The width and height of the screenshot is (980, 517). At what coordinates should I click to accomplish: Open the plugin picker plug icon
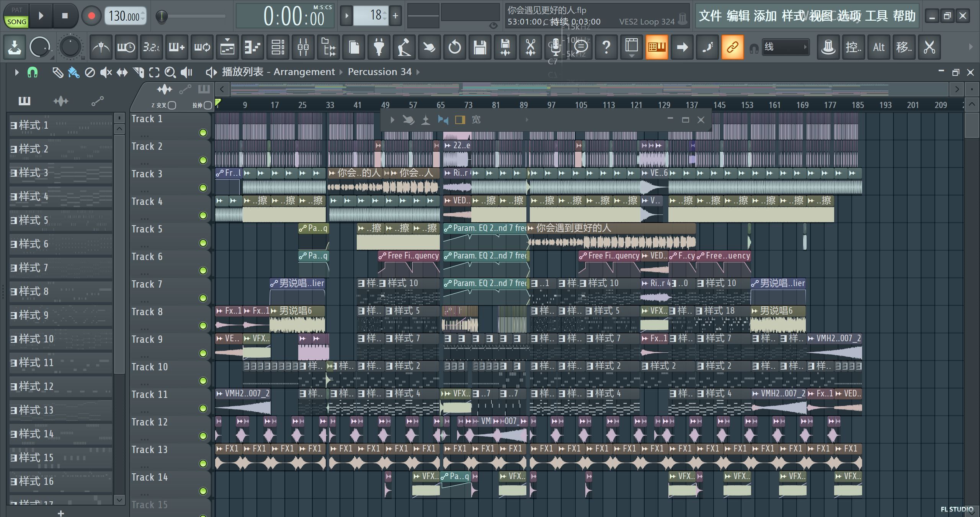click(379, 47)
